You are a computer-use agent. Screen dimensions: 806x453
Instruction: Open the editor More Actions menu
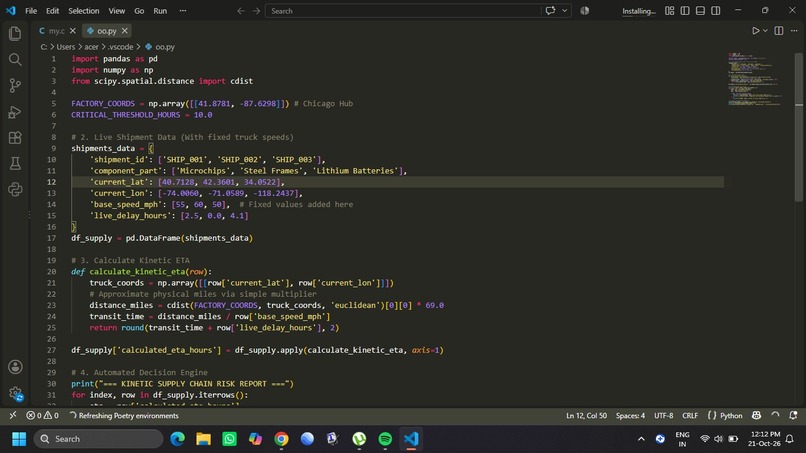click(794, 31)
